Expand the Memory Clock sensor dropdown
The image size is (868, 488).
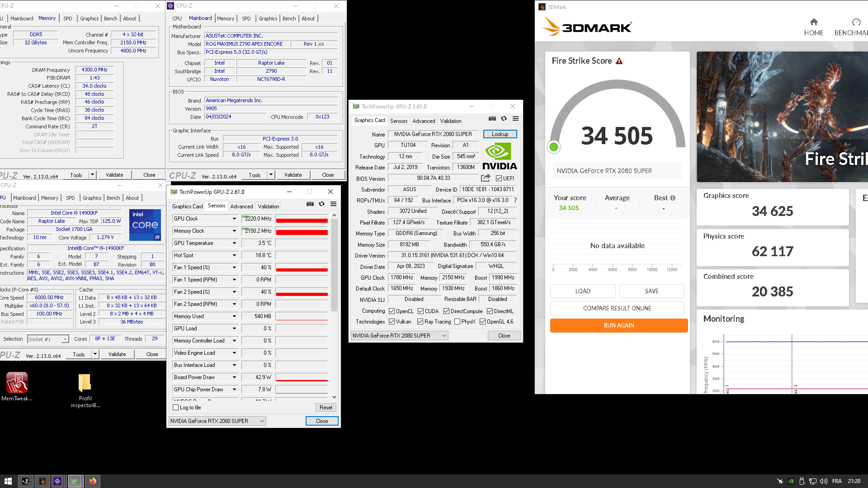234,231
